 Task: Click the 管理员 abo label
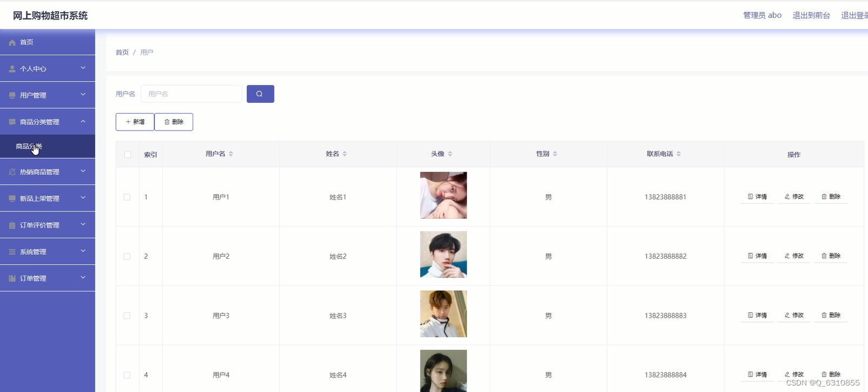[x=762, y=15]
